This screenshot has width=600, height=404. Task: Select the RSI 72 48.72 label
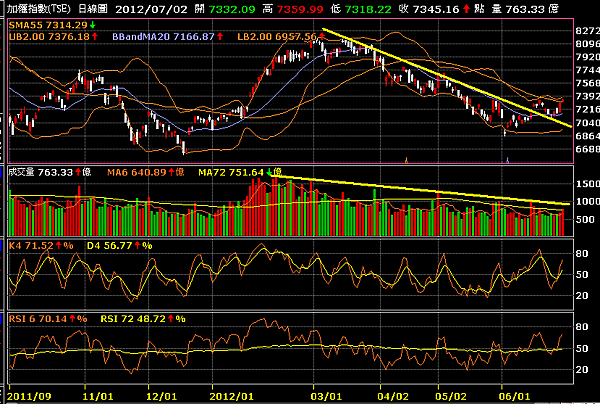(133, 319)
